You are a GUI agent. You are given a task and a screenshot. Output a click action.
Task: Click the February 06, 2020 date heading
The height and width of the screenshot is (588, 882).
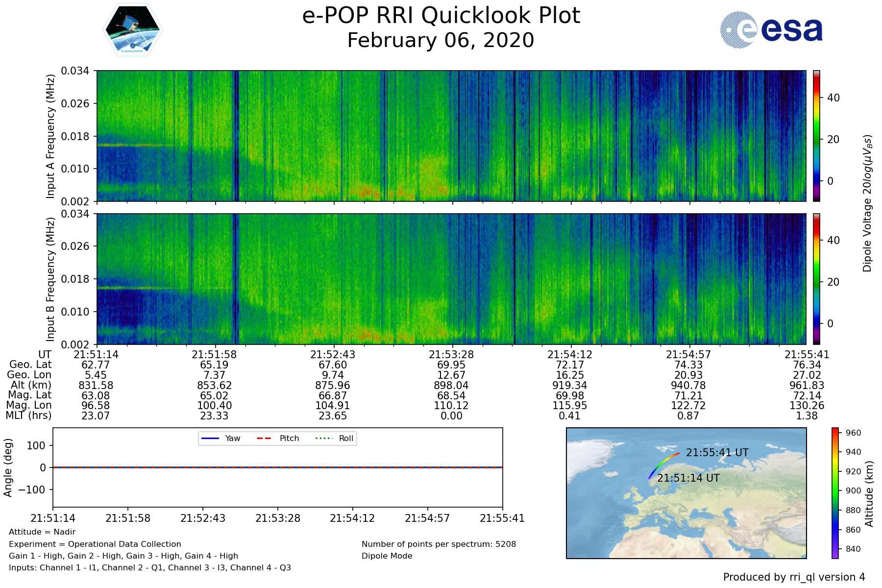441,40
